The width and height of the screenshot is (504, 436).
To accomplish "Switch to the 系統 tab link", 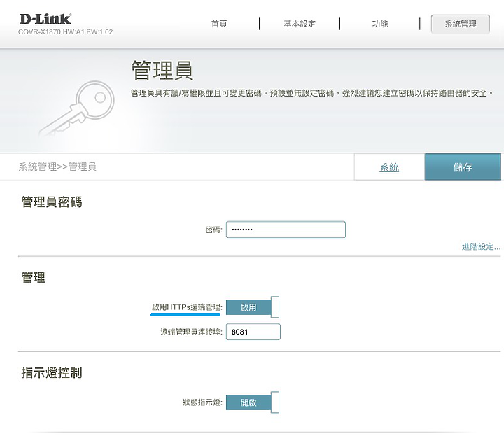I will 389,167.
